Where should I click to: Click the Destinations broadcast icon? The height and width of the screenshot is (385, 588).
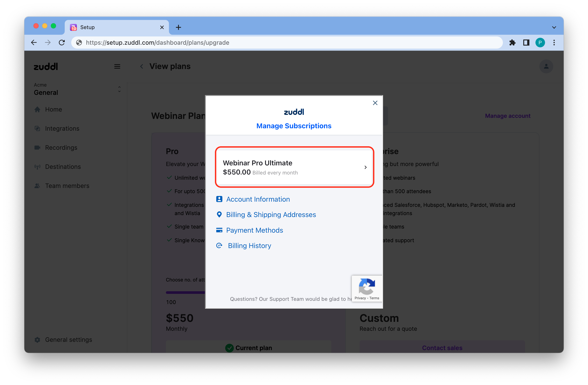coord(37,167)
